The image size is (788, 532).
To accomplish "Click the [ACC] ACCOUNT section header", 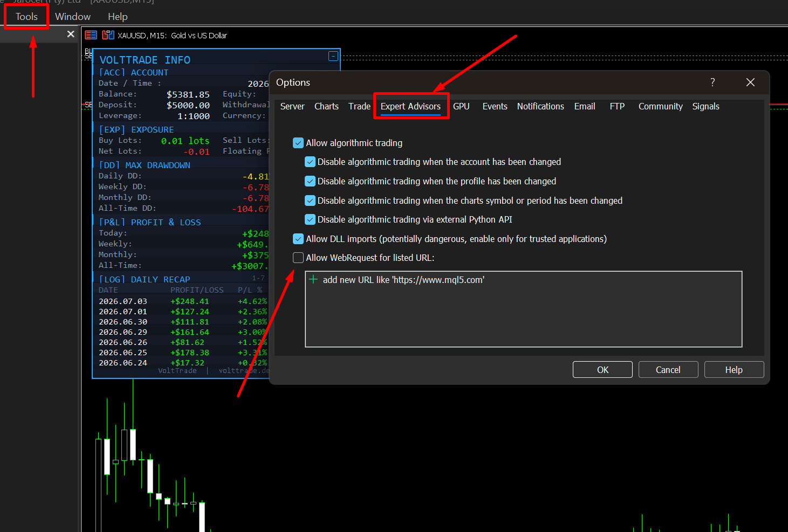I will point(134,72).
